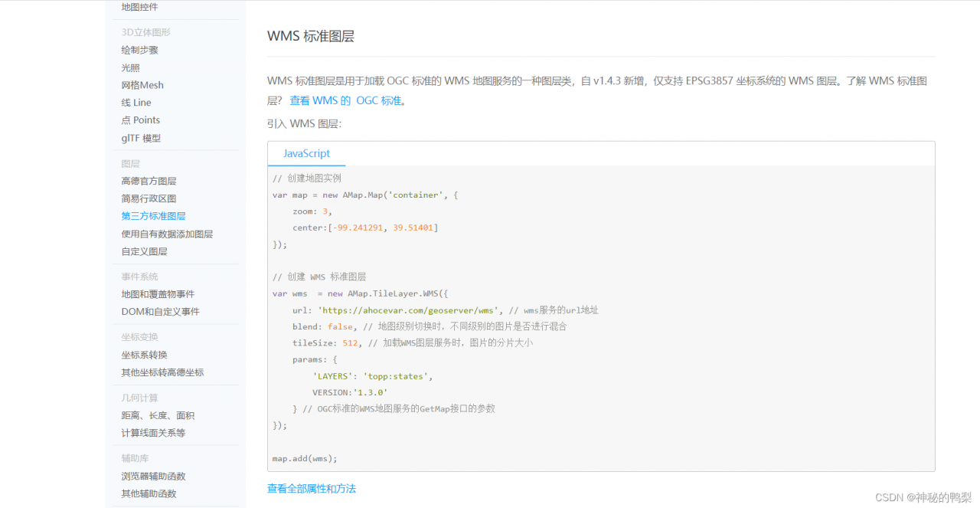Image resolution: width=980 pixels, height=508 pixels.
Task: Go to the 线 Line page
Action: 136,103
